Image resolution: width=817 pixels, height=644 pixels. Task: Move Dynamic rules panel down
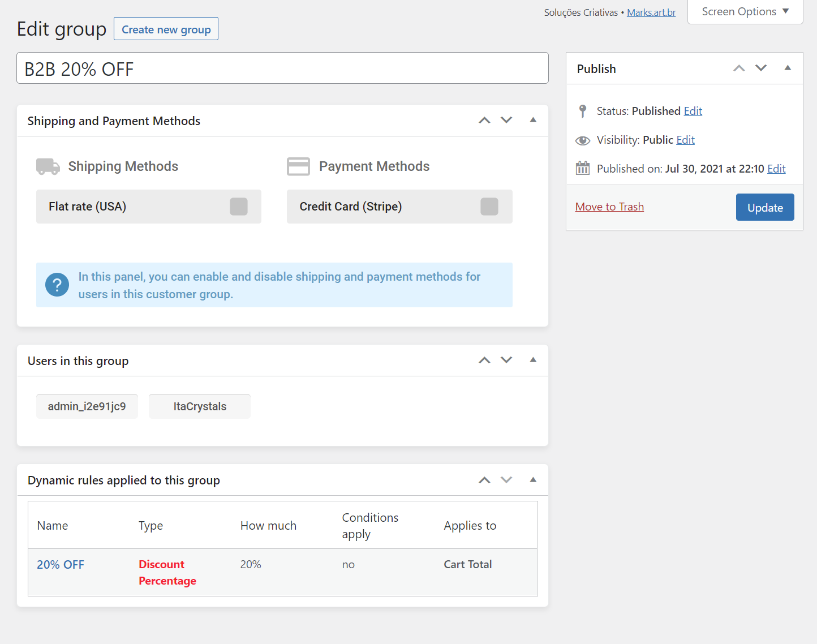coord(506,480)
